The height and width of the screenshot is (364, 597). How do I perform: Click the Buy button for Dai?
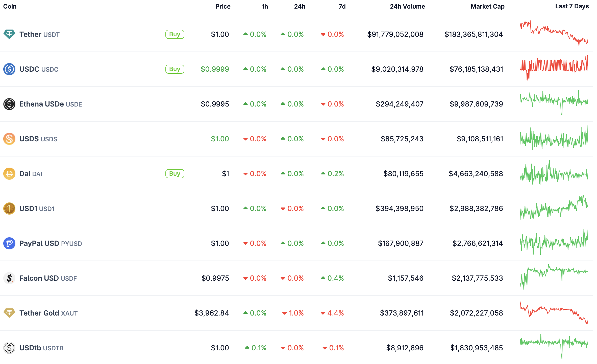coord(175,174)
